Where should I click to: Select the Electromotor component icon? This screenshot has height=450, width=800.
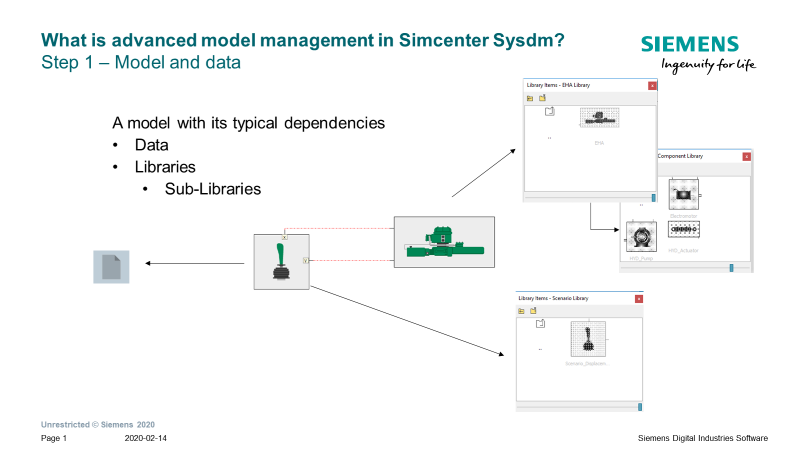pyautogui.click(x=684, y=194)
